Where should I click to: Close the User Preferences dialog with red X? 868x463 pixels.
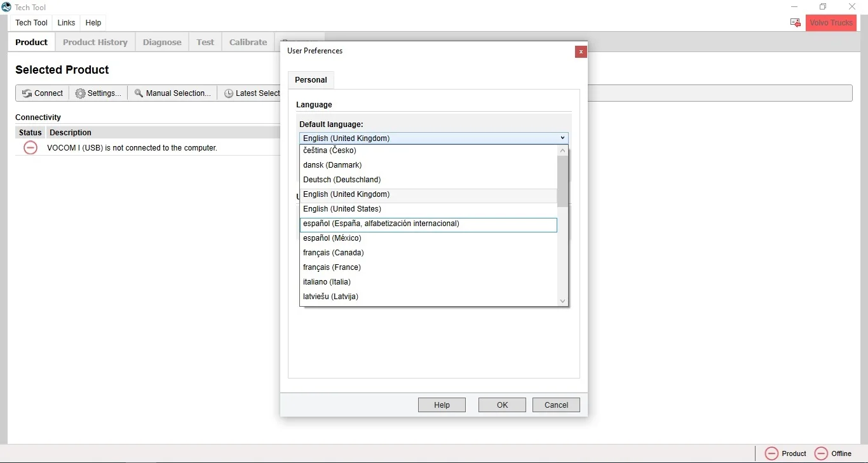pos(581,52)
